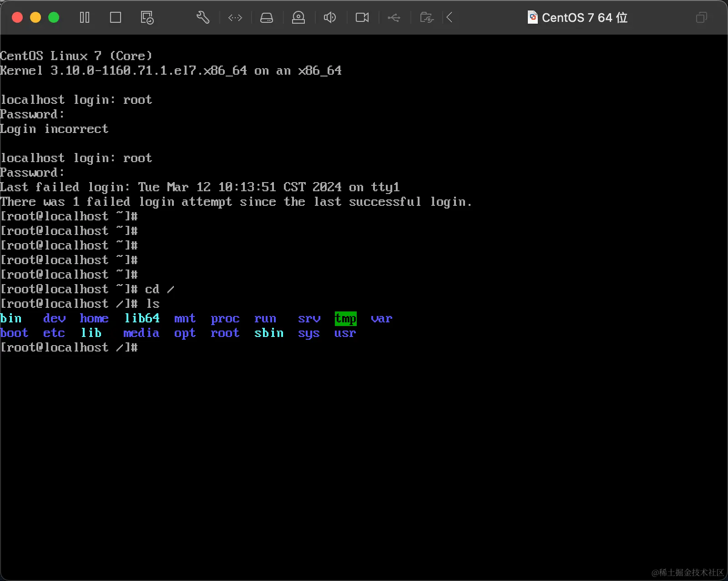Image resolution: width=728 pixels, height=581 pixels.
Task: Click the last empty shell prompt below the listing
Action: tap(69, 347)
